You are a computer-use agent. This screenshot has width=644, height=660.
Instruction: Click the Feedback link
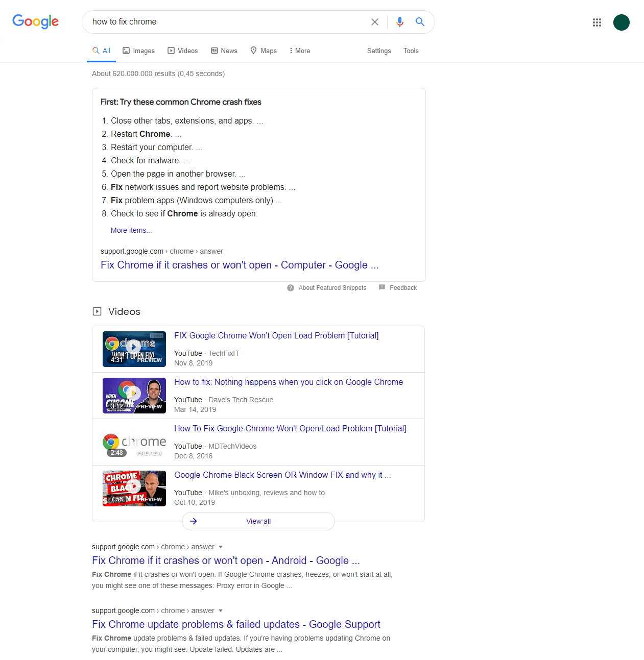(403, 288)
